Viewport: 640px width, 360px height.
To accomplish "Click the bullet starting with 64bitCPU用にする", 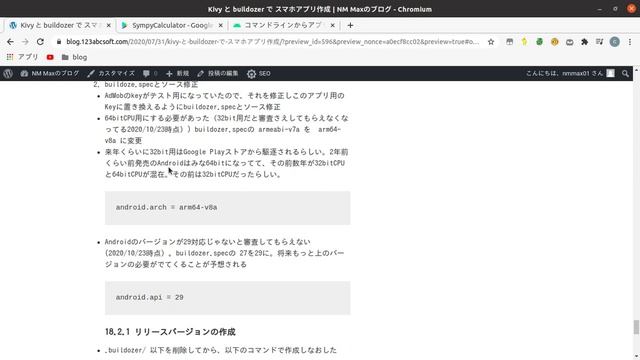I will point(227,129).
